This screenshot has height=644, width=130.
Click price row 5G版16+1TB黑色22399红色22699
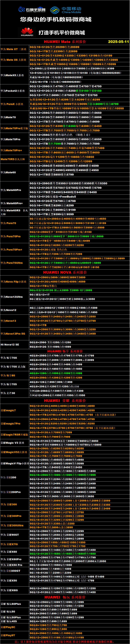click(79, 51)
